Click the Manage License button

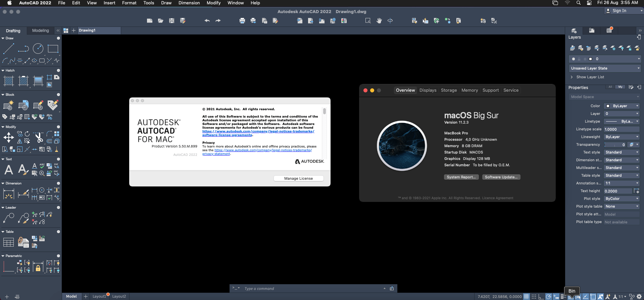pyautogui.click(x=298, y=178)
